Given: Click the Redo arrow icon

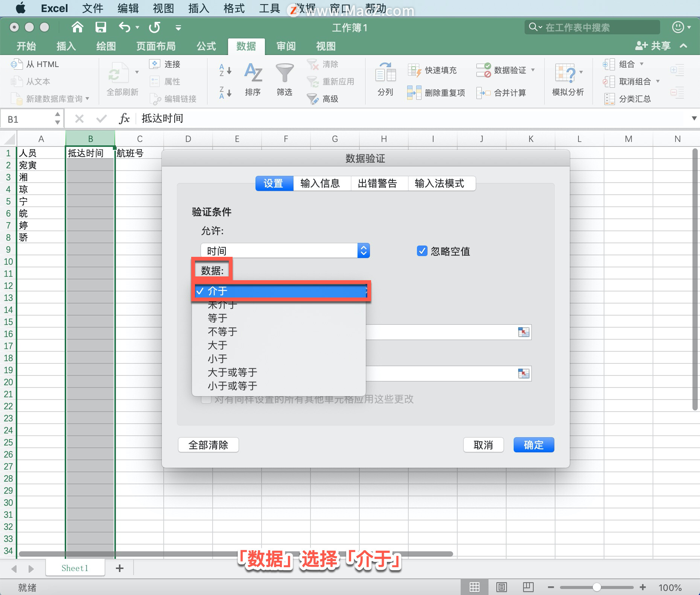Looking at the screenshot, I should (x=154, y=27).
